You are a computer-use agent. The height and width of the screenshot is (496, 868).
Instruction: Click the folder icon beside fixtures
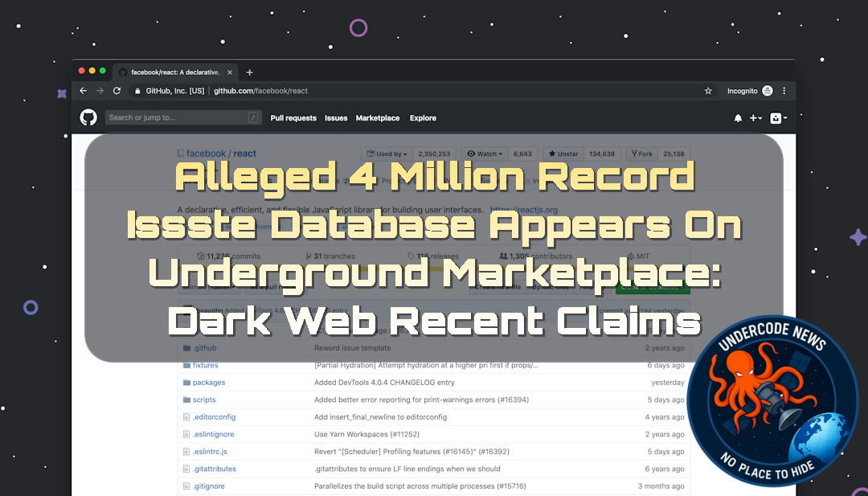[186, 365]
